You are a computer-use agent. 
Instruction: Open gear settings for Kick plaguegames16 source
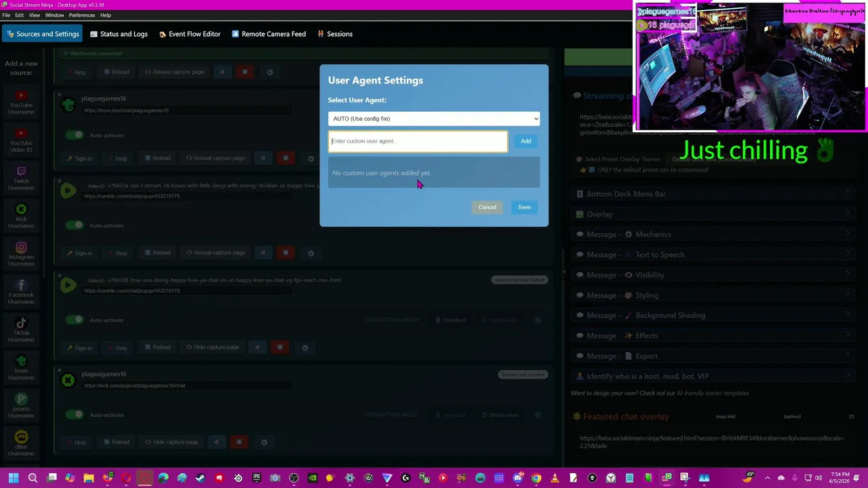click(x=264, y=443)
